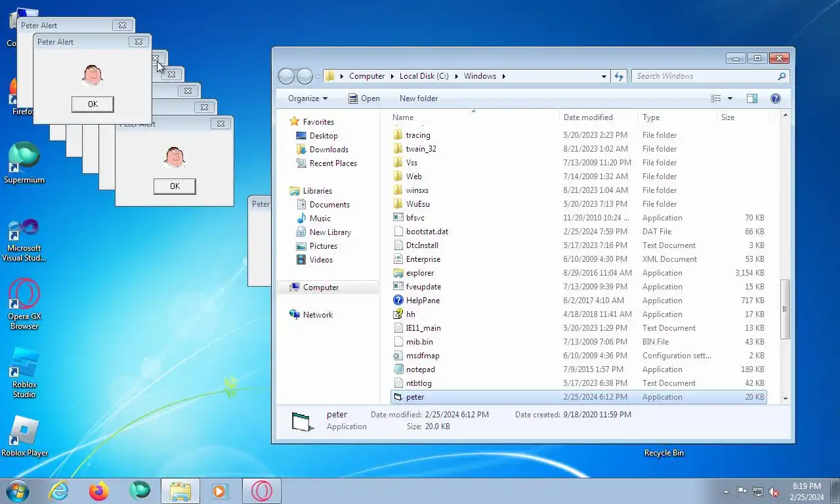Open the Organize dropdown menu
The width and height of the screenshot is (840, 504).
point(308,98)
